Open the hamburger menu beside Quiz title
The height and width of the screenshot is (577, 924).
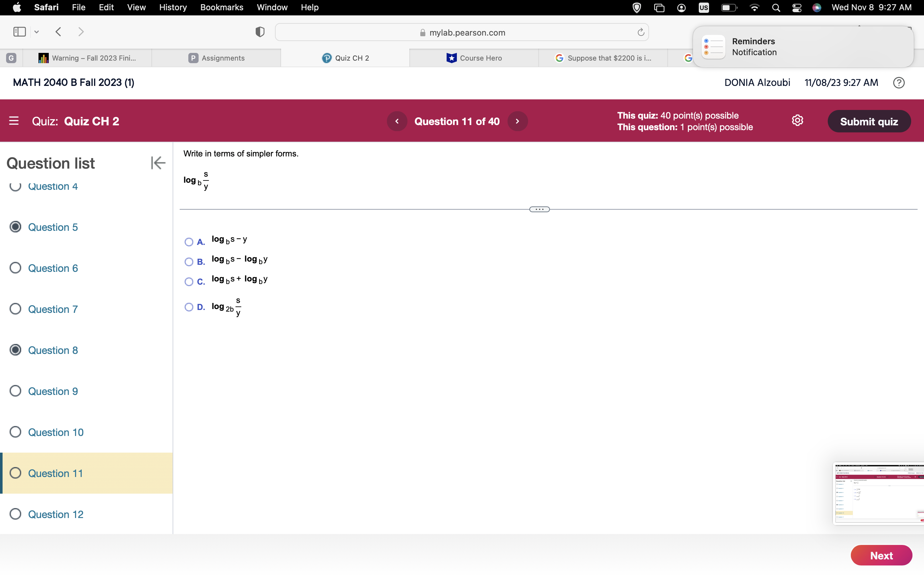pyautogui.click(x=14, y=121)
